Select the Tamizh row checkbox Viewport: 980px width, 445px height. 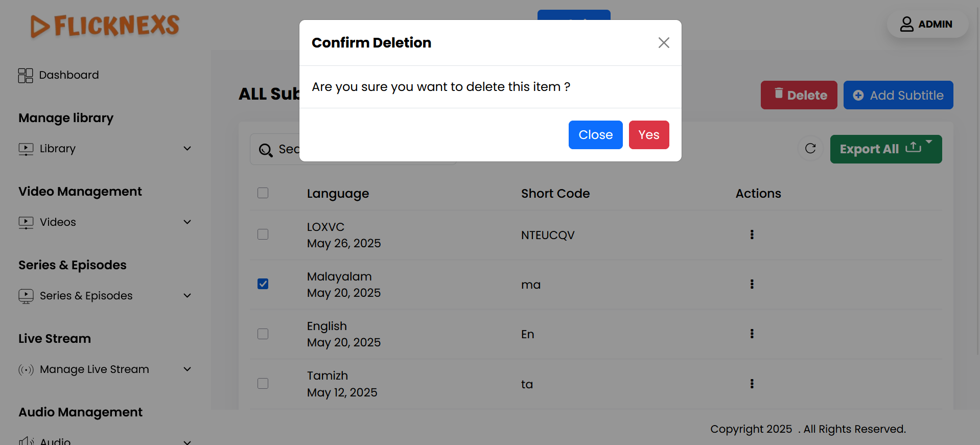pyautogui.click(x=263, y=384)
